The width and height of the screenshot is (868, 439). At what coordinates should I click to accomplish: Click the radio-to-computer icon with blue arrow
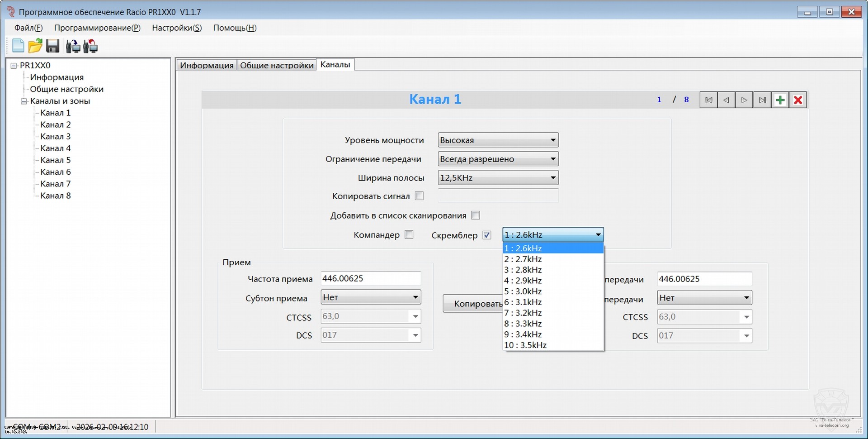tap(73, 46)
